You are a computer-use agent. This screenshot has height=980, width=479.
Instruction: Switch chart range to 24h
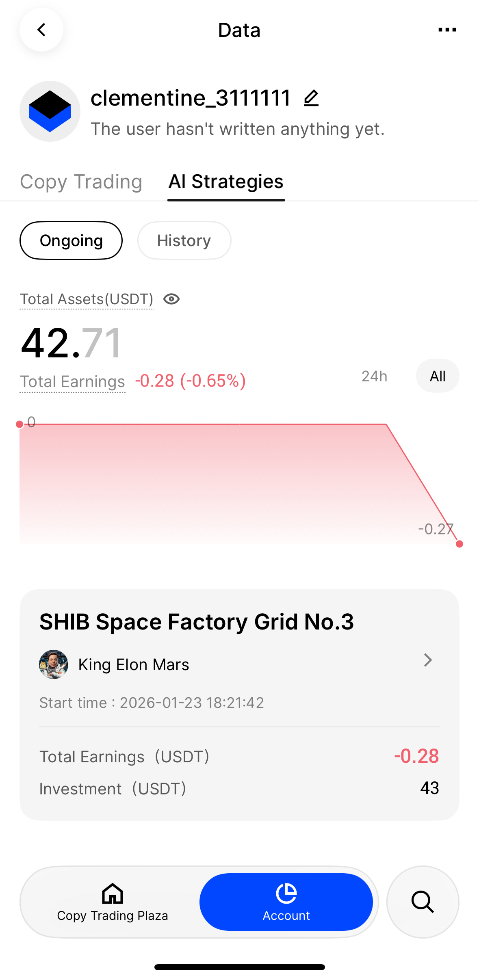[374, 376]
